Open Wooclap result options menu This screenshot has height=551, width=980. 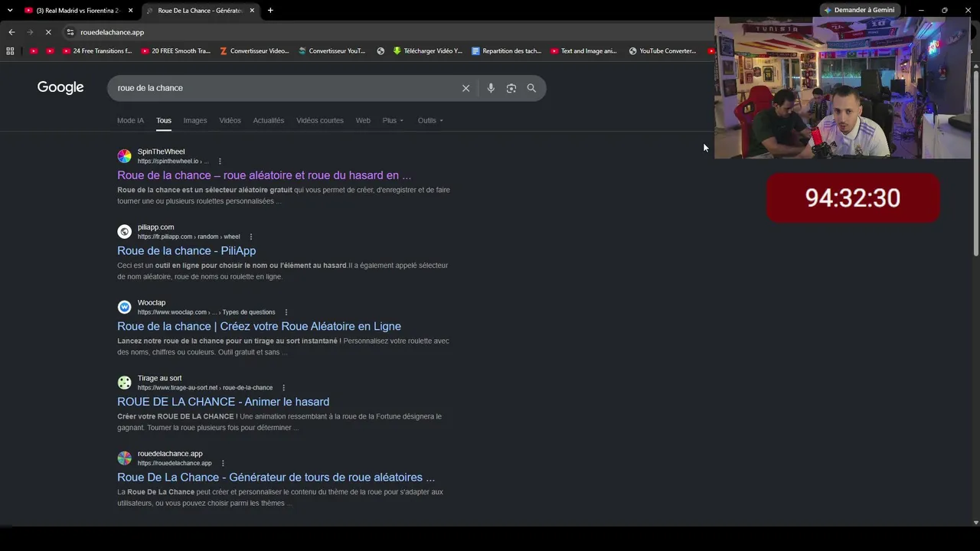pyautogui.click(x=286, y=312)
